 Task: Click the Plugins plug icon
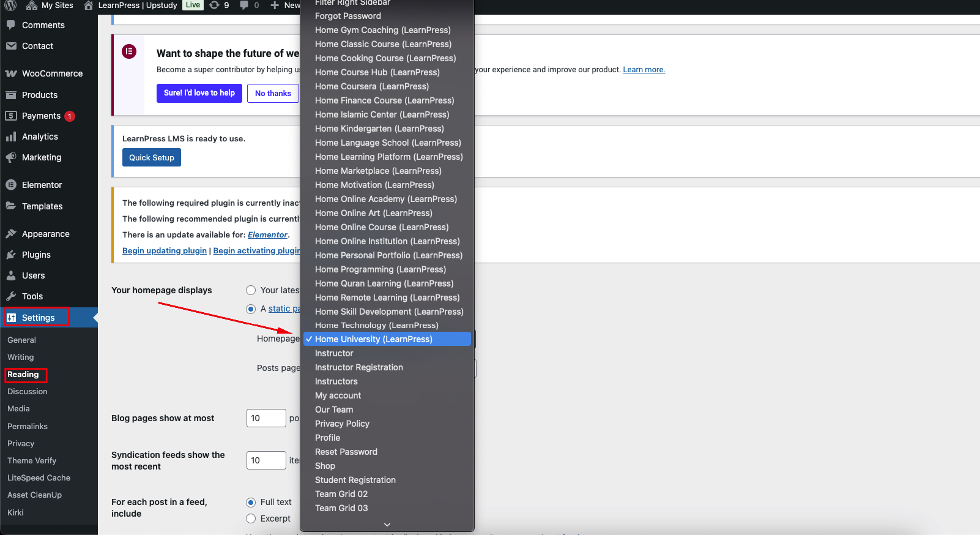11,255
